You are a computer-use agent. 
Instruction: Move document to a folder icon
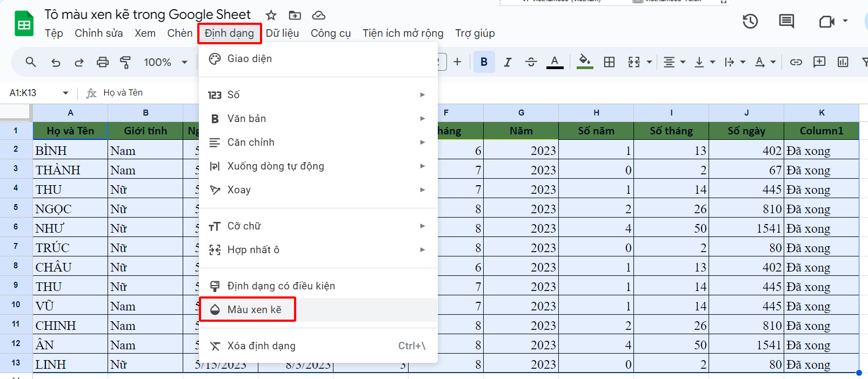pos(295,15)
